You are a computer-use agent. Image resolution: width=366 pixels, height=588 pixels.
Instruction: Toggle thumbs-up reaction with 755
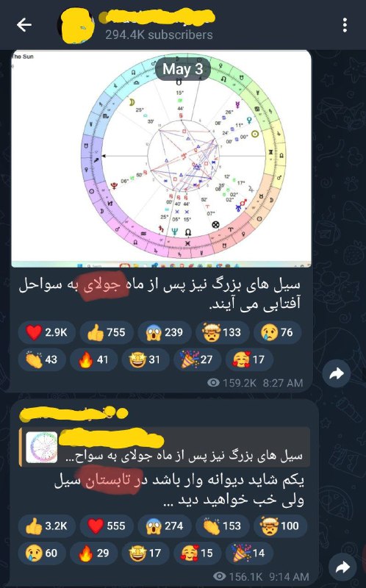coord(107,332)
